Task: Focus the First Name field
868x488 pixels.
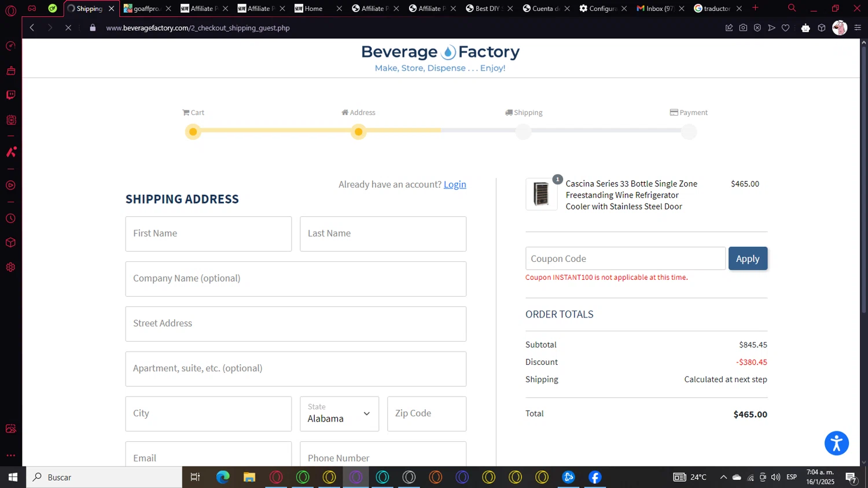Action: tap(208, 234)
